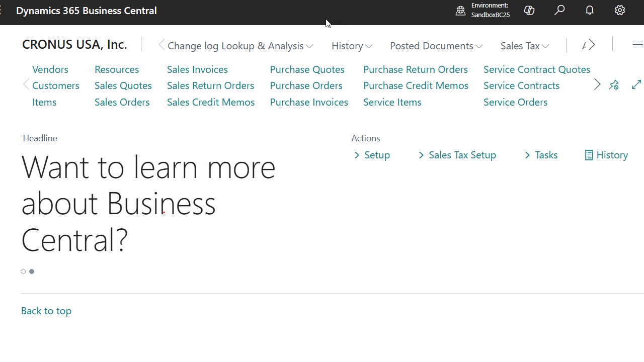This screenshot has height=362, width=644.
Task: Expand the Change log Lookup & Analysis menu
Action: (x=240, y=46)
